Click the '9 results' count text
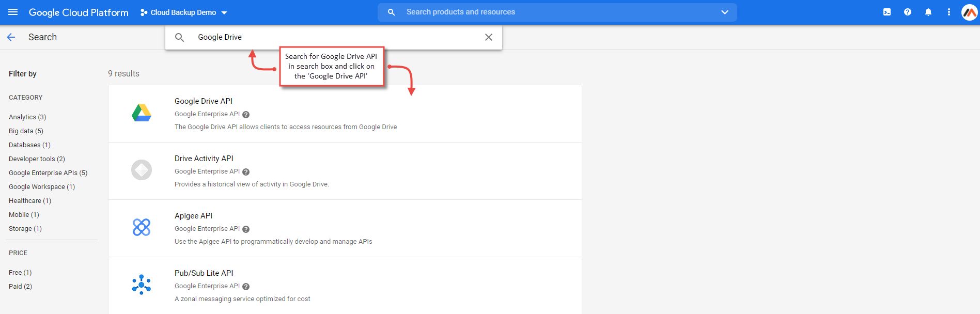The image size is (980, 314). pos(123,74)
